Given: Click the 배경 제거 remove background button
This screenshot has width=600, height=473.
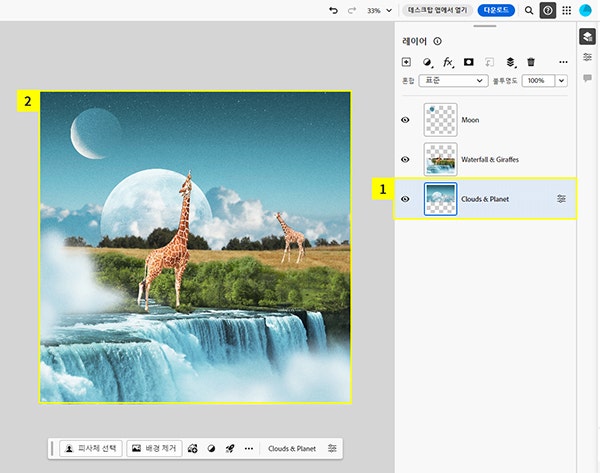Looking at the screenshot, I should pyautogui.click(x=153, y=449).
